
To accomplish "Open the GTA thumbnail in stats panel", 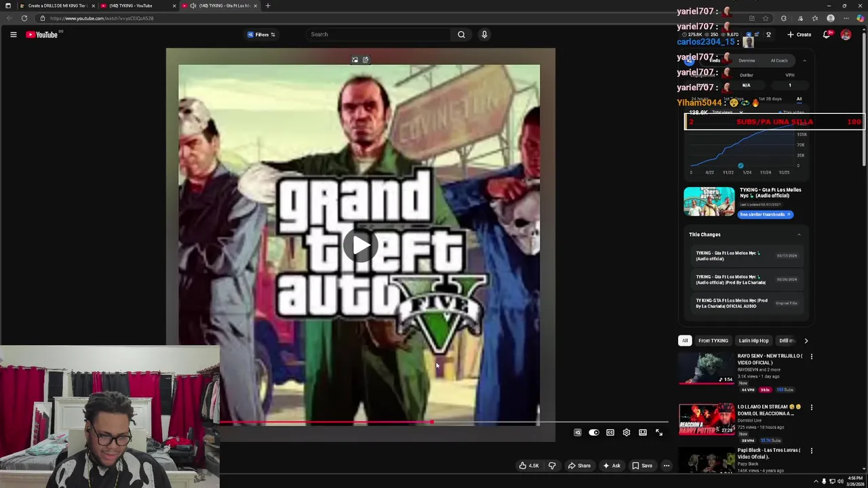I will pyautogui.click(x=709, y=201).
